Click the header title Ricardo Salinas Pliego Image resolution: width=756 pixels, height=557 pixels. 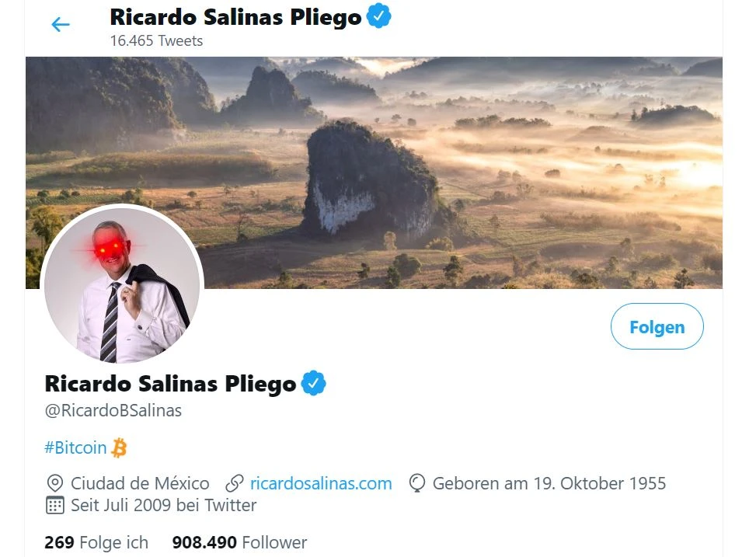click(x=235, y=17)
